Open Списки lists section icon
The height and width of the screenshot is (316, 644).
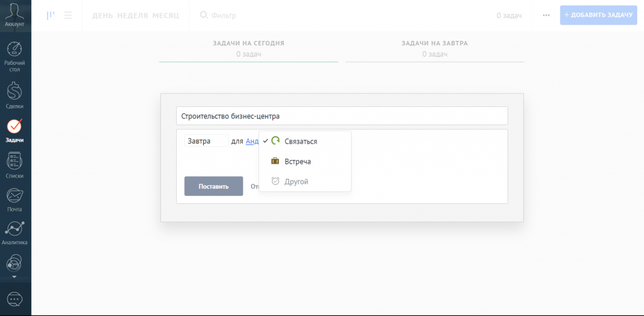point(15,161)
